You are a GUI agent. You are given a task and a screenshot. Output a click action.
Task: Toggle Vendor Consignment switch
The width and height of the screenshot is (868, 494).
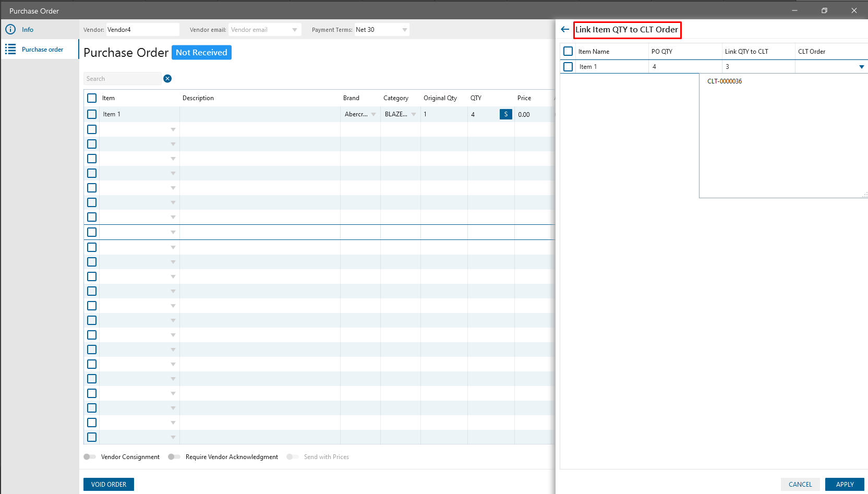90,457
